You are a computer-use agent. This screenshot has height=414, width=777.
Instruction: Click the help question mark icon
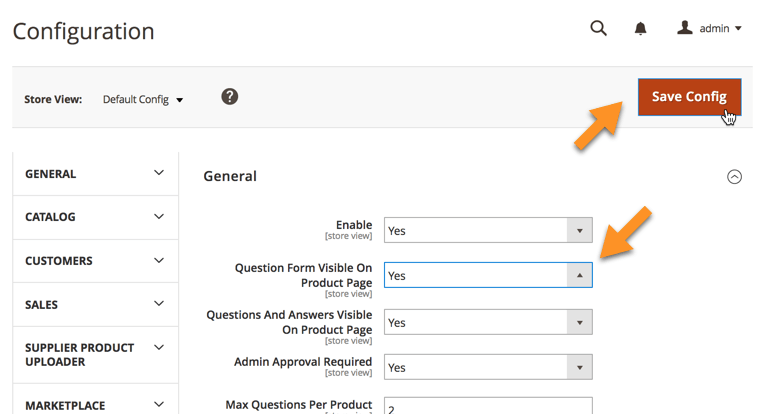click(x=230, y=97)
